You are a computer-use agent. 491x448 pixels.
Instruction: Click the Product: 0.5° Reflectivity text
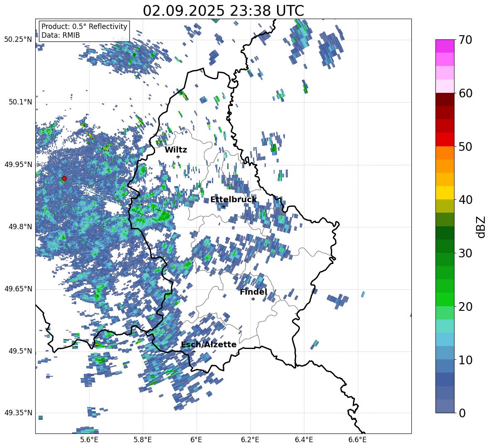pyautogui.click(x=84, y=26)
